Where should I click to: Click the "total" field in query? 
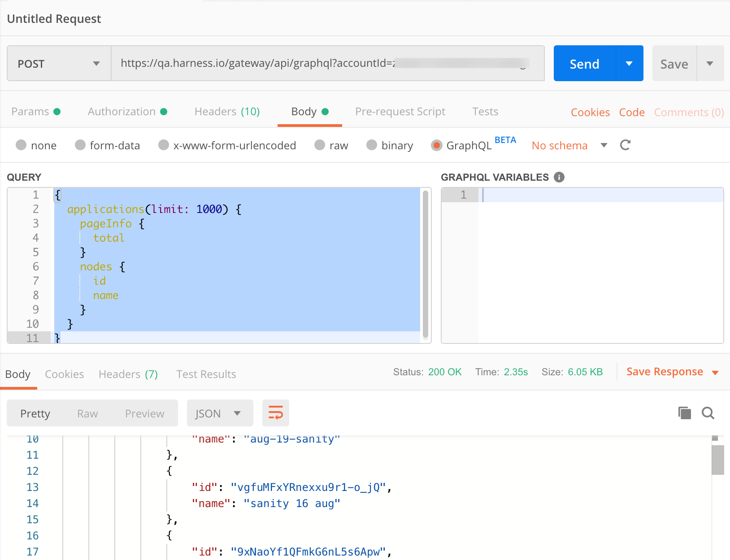point(109,238)
